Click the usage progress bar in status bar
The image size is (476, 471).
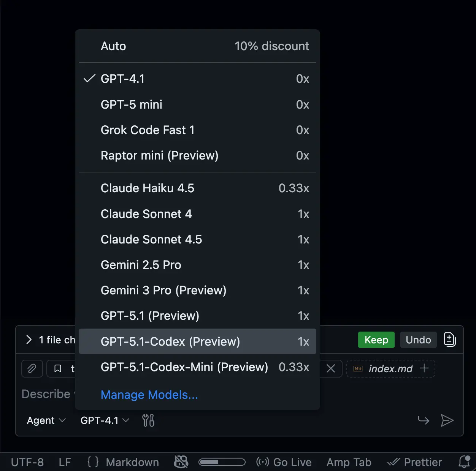[222, 462]
